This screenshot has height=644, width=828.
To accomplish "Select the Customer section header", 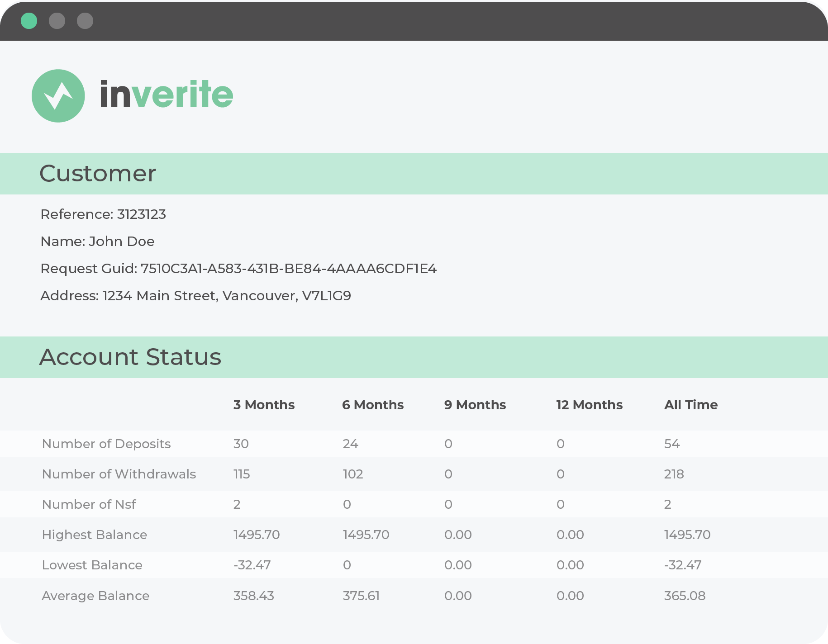I will [414, 174].
